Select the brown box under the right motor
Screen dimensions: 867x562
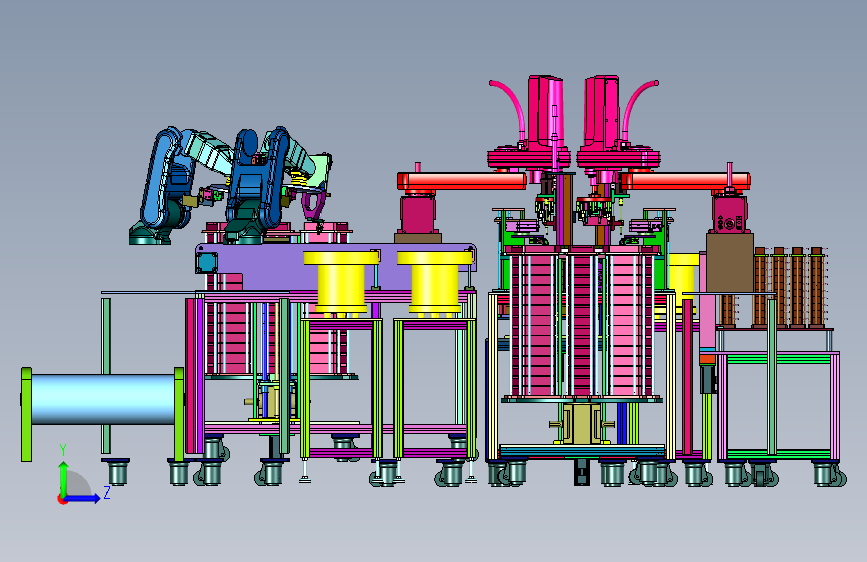pos(730,263)
